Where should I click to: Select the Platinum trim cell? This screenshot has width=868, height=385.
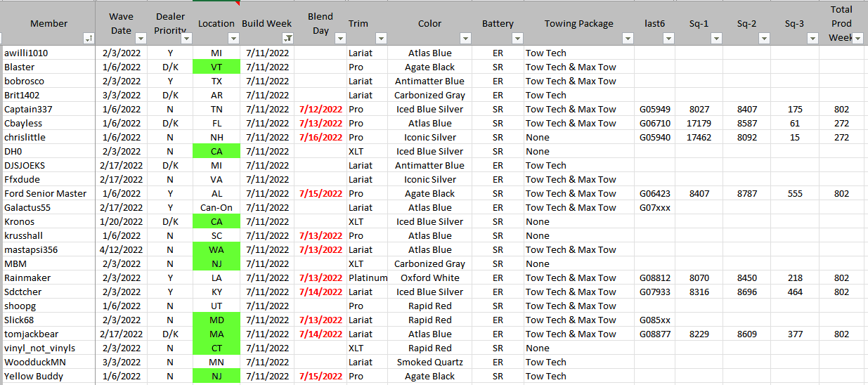coord(368,278)
